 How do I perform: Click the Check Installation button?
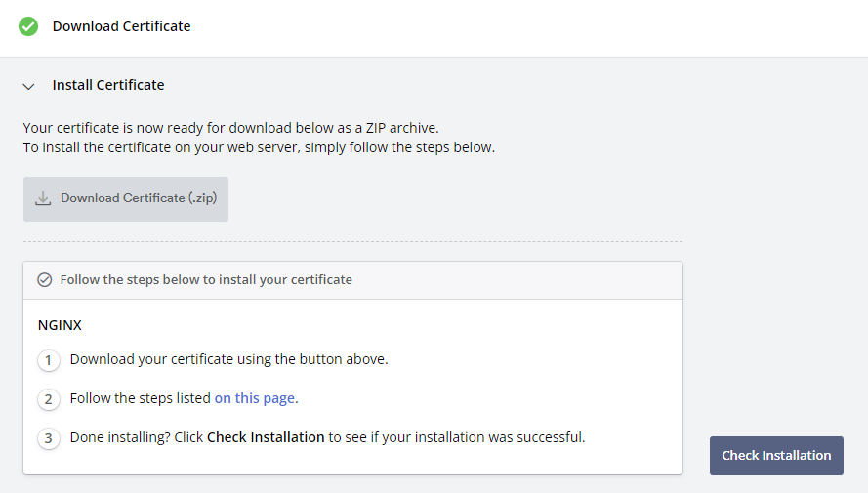point(776,456)
